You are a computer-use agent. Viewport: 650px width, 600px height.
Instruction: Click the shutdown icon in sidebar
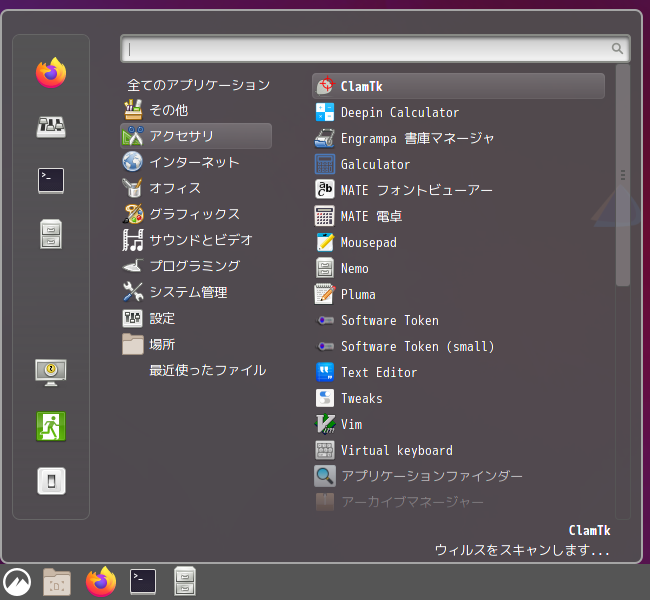[x=51, y=481]
